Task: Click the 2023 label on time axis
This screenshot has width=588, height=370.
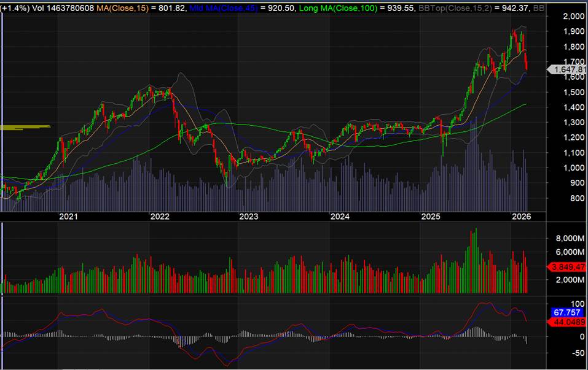Action: [x=249, y=217]
